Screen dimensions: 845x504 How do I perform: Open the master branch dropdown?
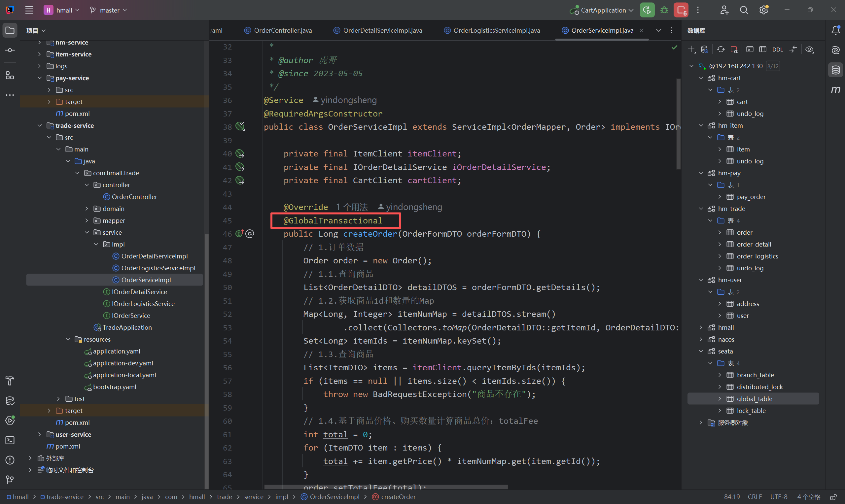coord(109,10)
